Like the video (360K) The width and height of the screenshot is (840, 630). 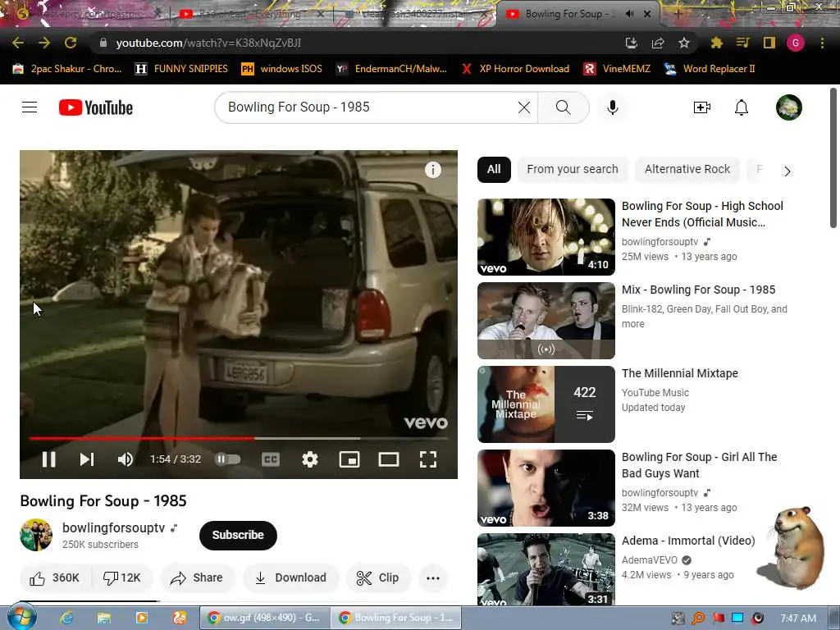[55, 578]
